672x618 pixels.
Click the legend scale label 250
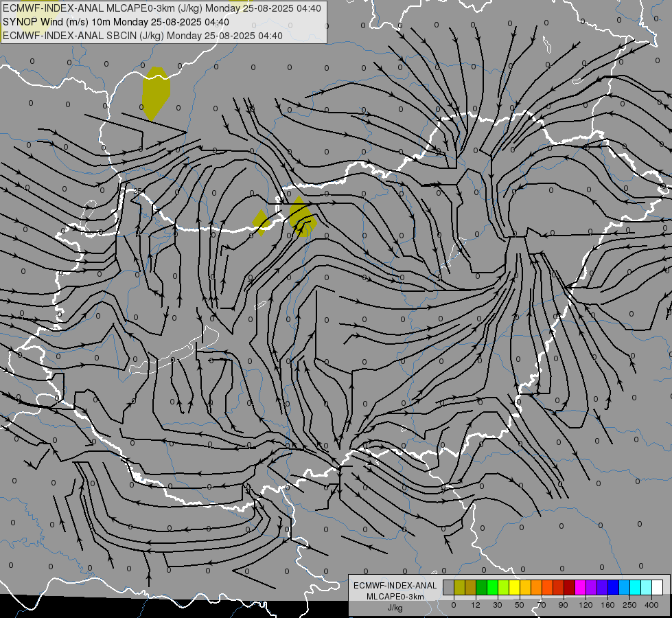[629, 605]
